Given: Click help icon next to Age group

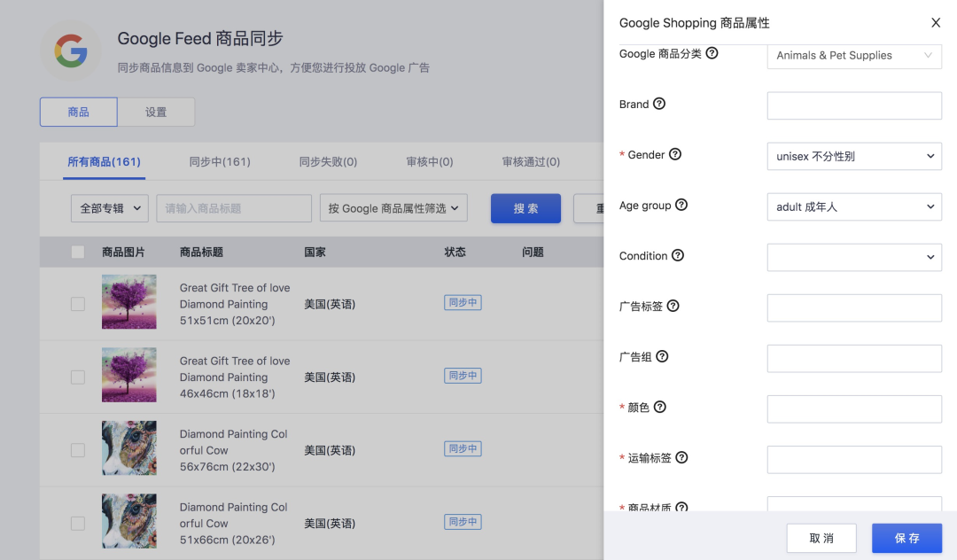Looking at the screenshot, I should (x=681, y=205).
